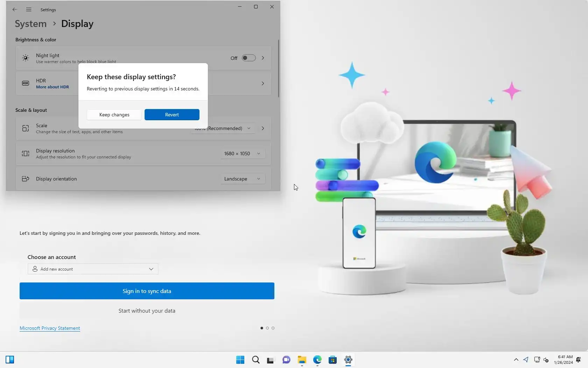The height and width of the screenshot is (368, 588).
Task: Click the Display resolution icon
Action: point(26,154)
